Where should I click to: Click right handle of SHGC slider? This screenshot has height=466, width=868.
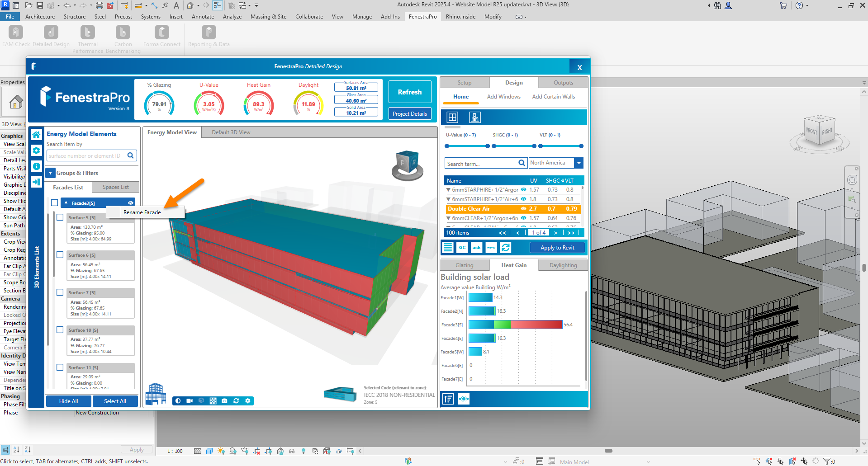coord(534,146)
